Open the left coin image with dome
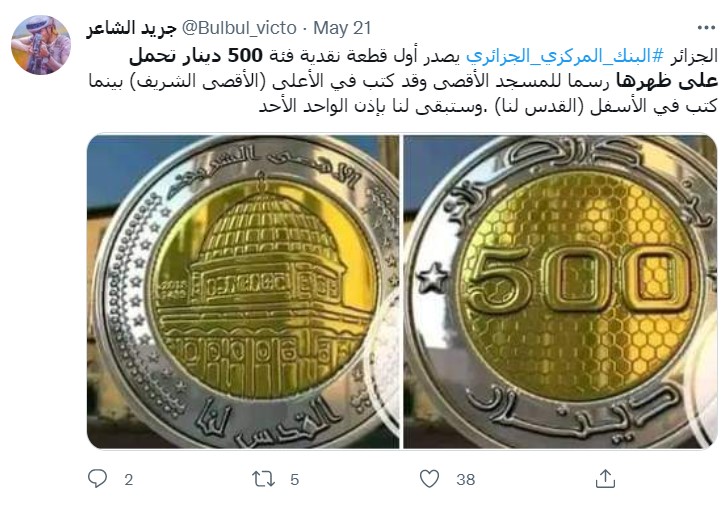This screenshot has height=507, width=727. [243, 292]
